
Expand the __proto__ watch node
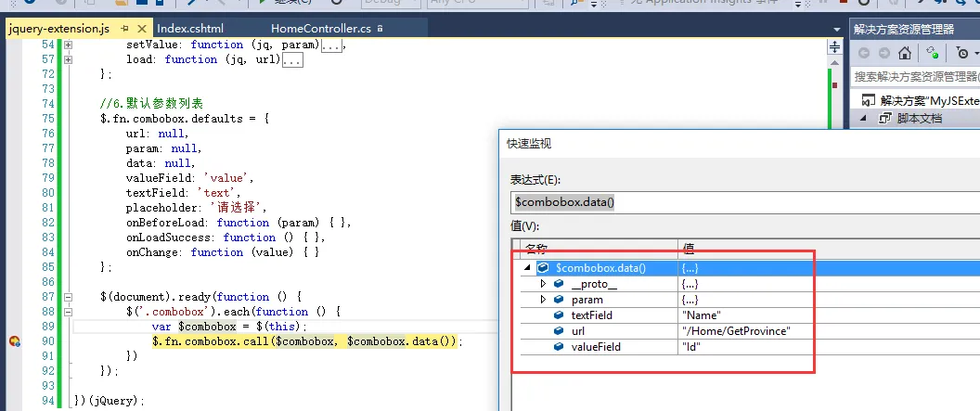click(x=543, y=284)
